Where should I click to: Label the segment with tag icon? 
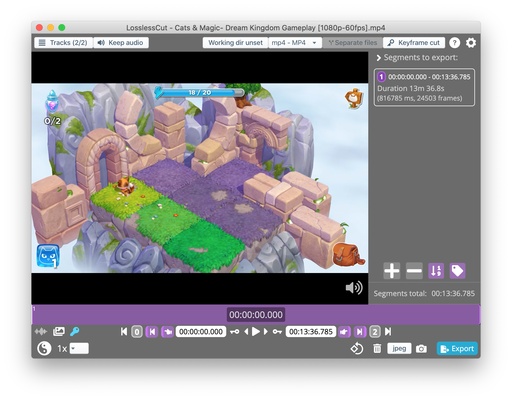pos(457,271)
